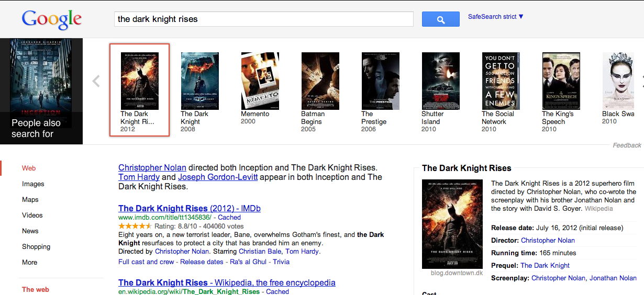Click the knowledge panel movie poster
This screenshot has height=295, width=644.
(x=452, y=224)
